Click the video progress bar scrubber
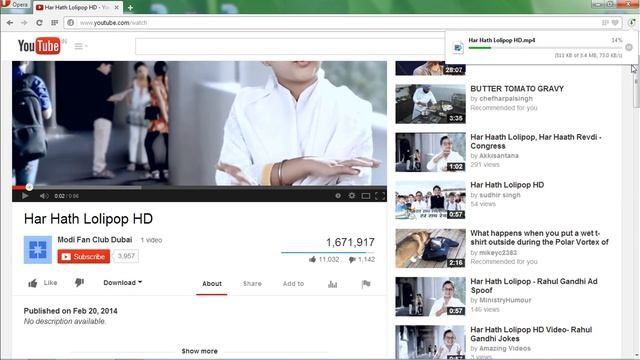640x360 pixels. [x=29, y=187]
